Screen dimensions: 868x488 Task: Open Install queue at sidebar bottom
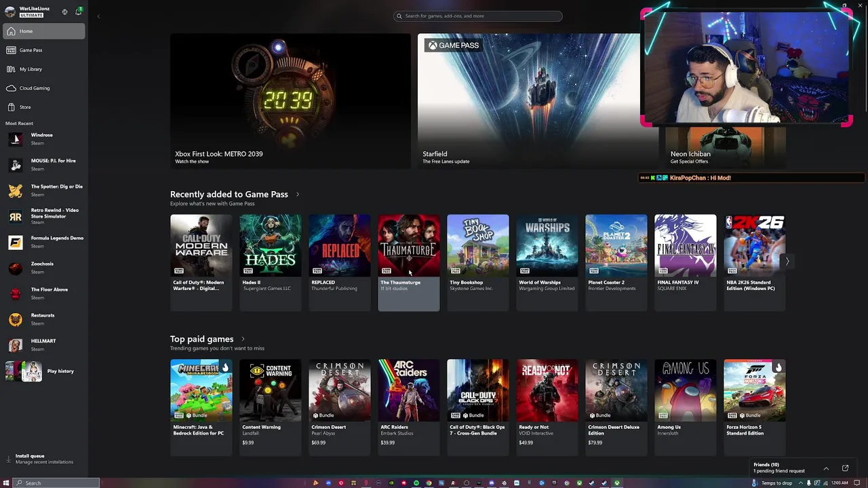click(x=44, y=459)
